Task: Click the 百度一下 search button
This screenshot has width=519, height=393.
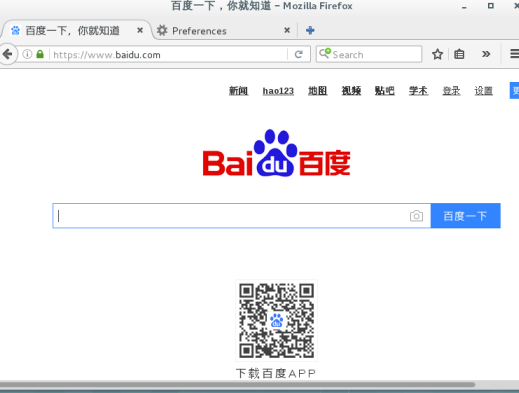Action: tap(465, 216)
